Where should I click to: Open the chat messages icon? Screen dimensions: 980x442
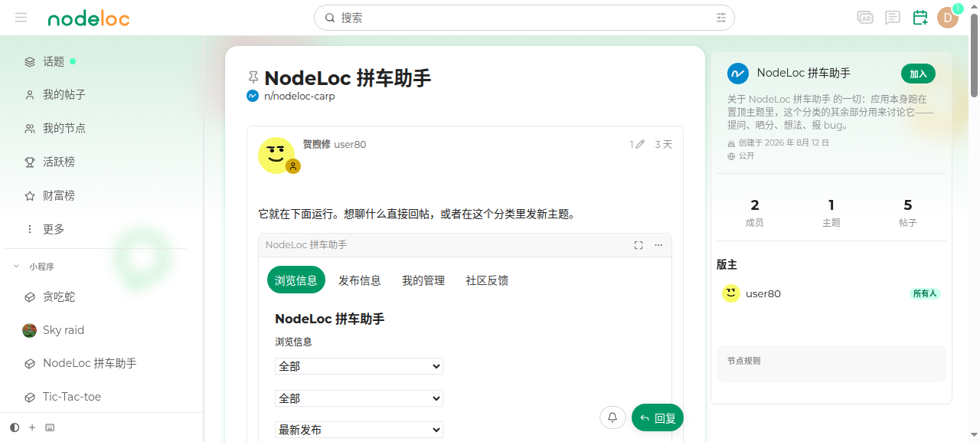click(x=893, y=18)
